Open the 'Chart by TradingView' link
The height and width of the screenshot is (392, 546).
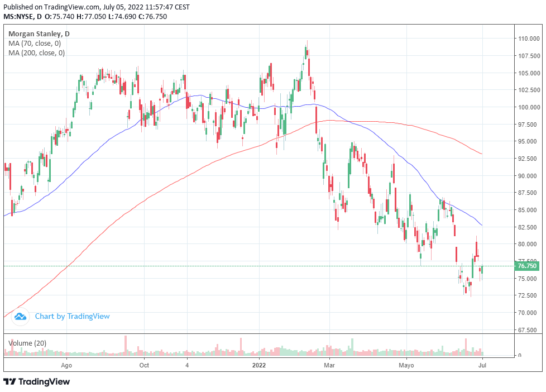73,317
